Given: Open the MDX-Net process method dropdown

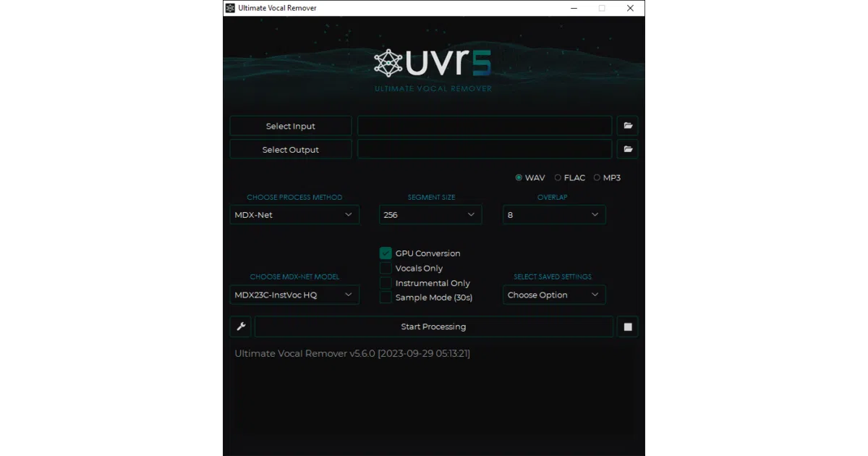Looking at the screenshot, I should point(294,215).
